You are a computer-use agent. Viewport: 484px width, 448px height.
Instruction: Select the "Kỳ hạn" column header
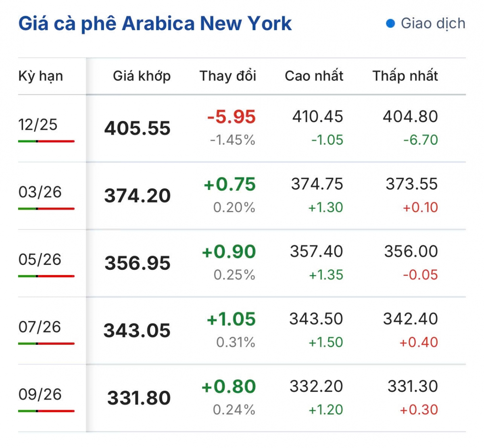point(41,76)
